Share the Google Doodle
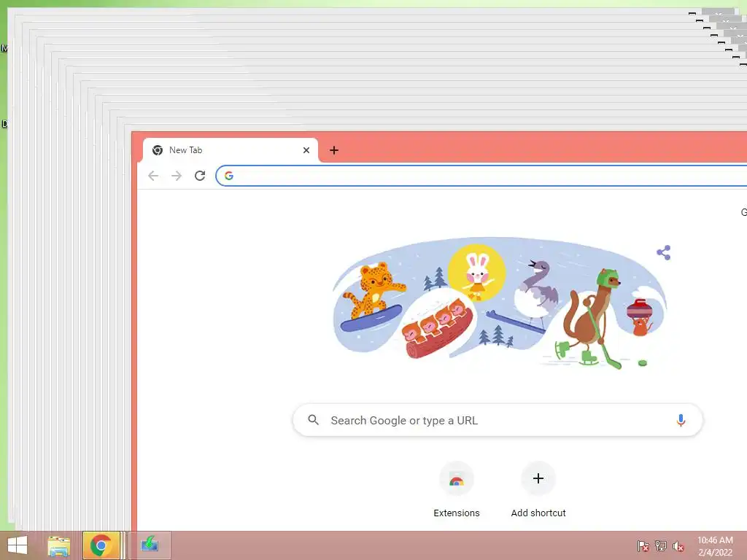Image resolution: width=747 pixels, height=560 pixels. [x=664, y=252]
